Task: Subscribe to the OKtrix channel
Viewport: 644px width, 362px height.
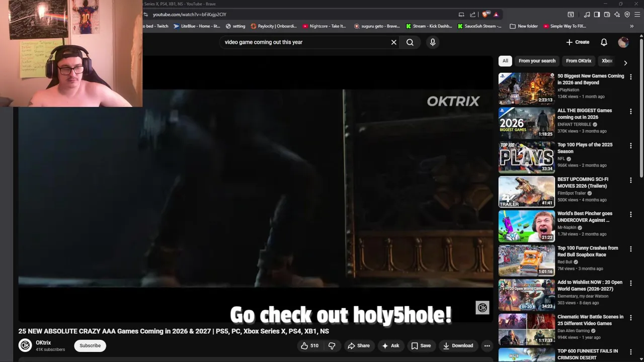Action: click(x=90, y=345)
